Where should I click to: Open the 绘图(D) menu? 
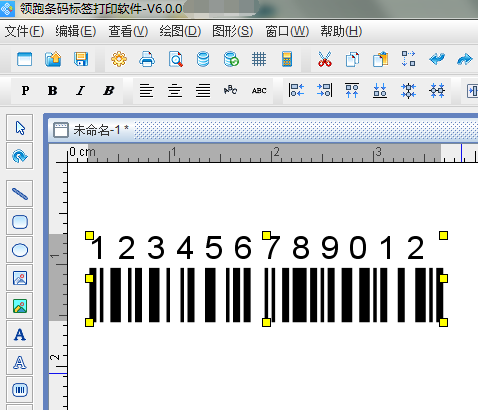click(180, 32)
